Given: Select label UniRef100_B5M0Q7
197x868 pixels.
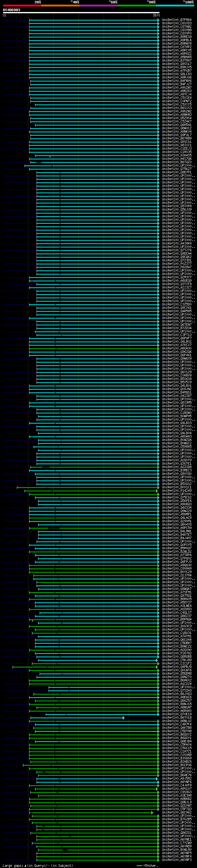Looking at the screenshot, I should (x=176, y=548).
